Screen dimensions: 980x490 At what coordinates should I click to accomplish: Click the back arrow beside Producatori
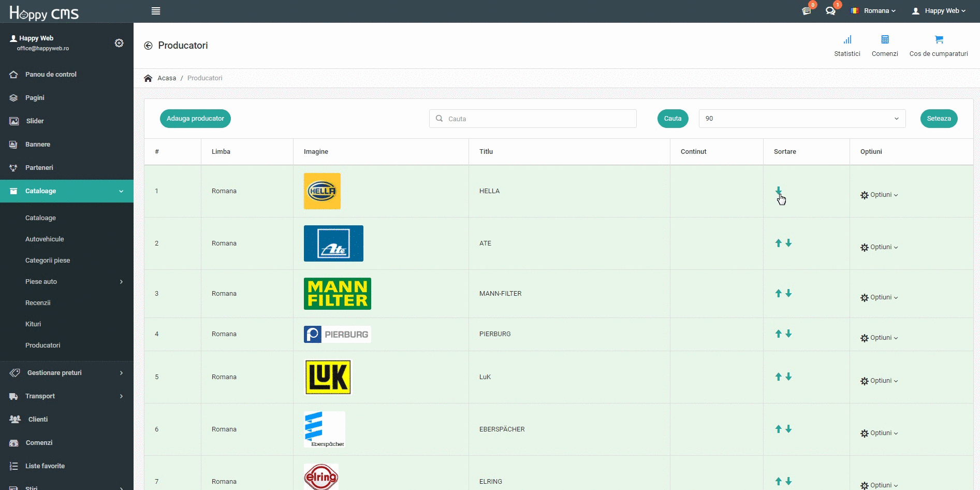(148, 46)
